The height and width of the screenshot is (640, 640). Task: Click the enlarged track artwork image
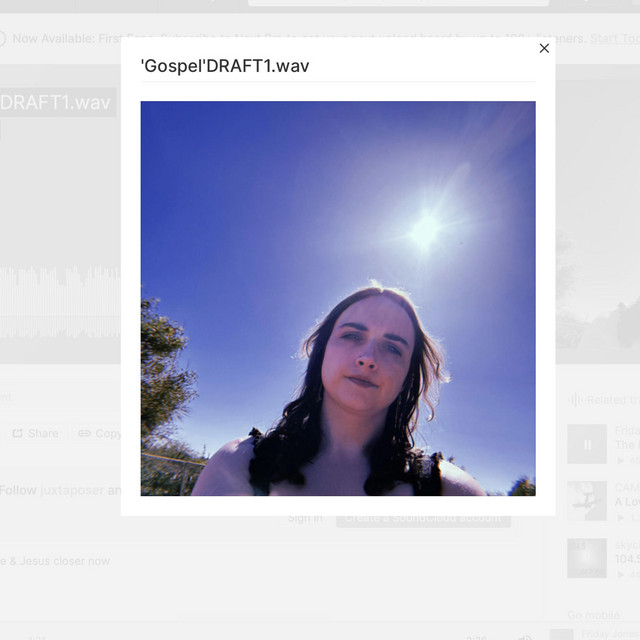coord(338,298)
